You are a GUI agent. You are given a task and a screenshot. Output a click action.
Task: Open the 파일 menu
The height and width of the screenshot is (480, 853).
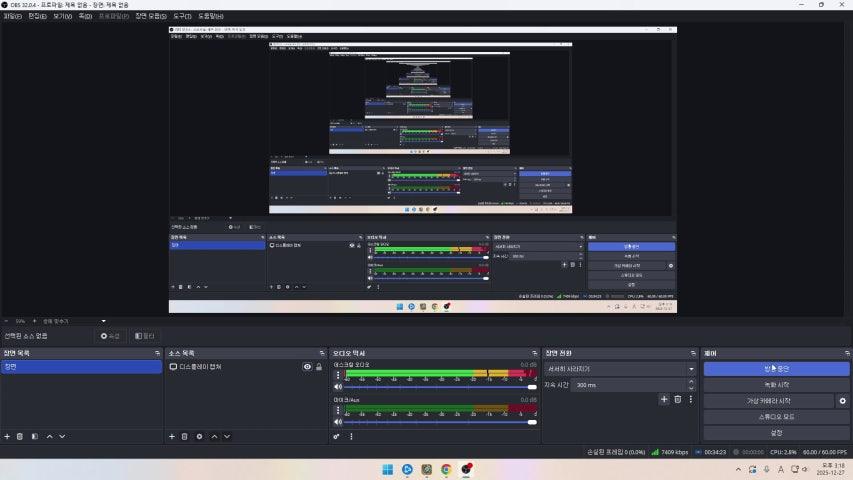(x=12, y=17)
